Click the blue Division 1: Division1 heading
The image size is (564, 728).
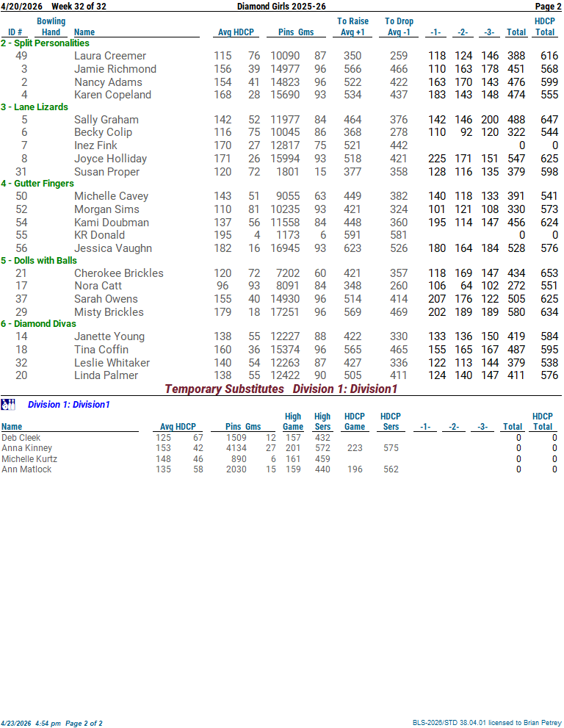pos(68,405)
